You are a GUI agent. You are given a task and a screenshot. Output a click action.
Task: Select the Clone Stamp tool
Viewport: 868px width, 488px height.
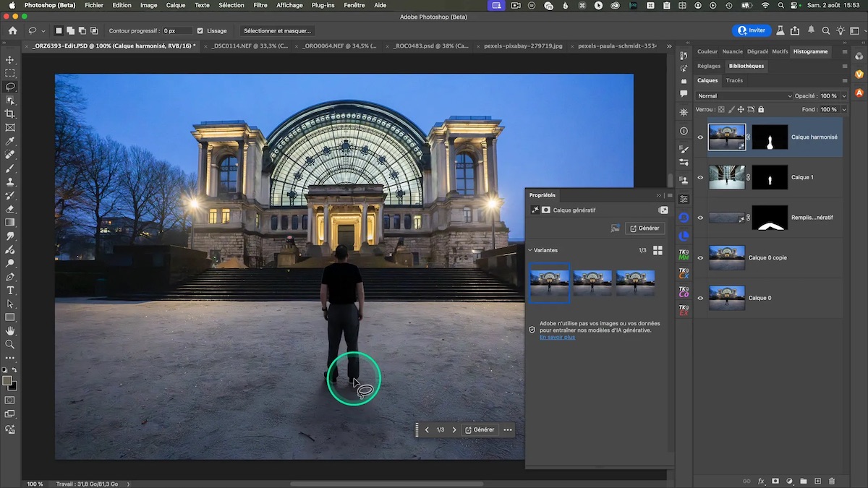pos(10,181)
